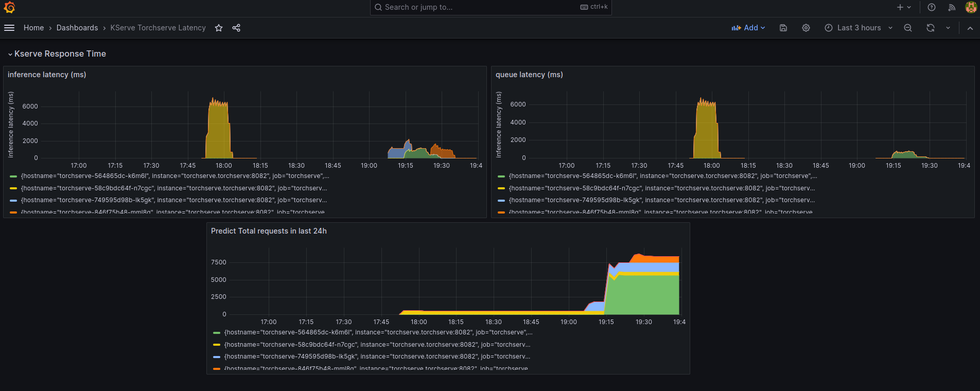Image resolution: width=980 pixels, height=391 pixels.
Task: Open dashboard settings gear
Action: [806, 28]
